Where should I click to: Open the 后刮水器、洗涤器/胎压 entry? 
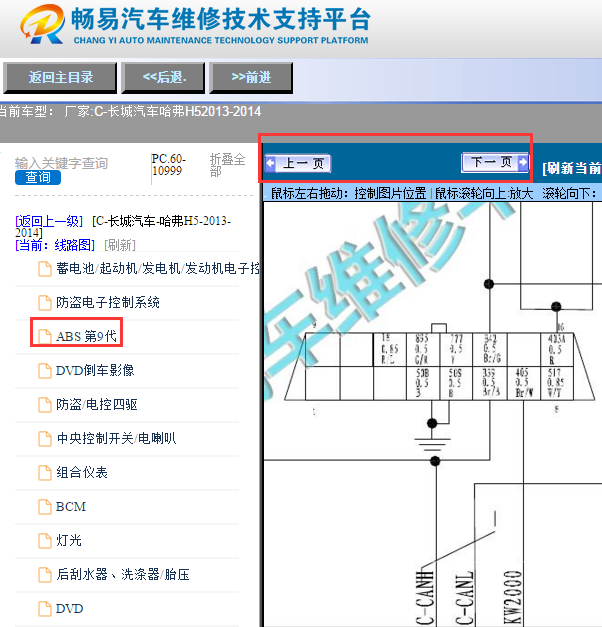[x=123, y=574]
